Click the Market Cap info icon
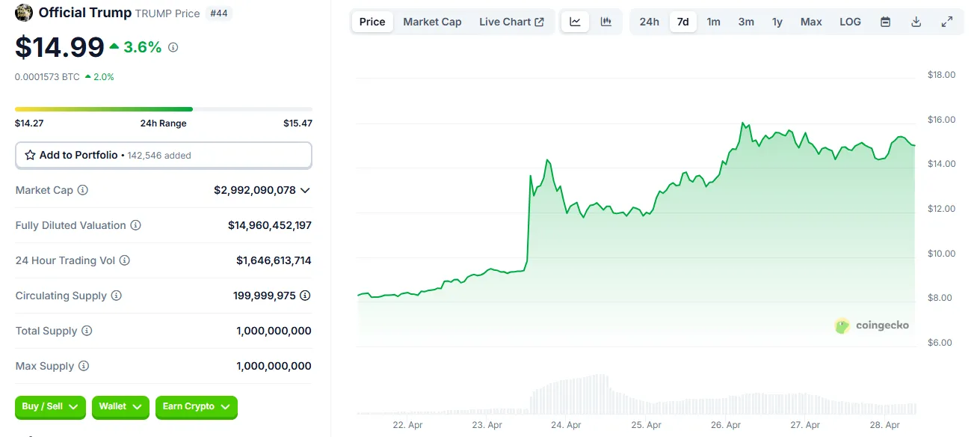 coord(83,190)
